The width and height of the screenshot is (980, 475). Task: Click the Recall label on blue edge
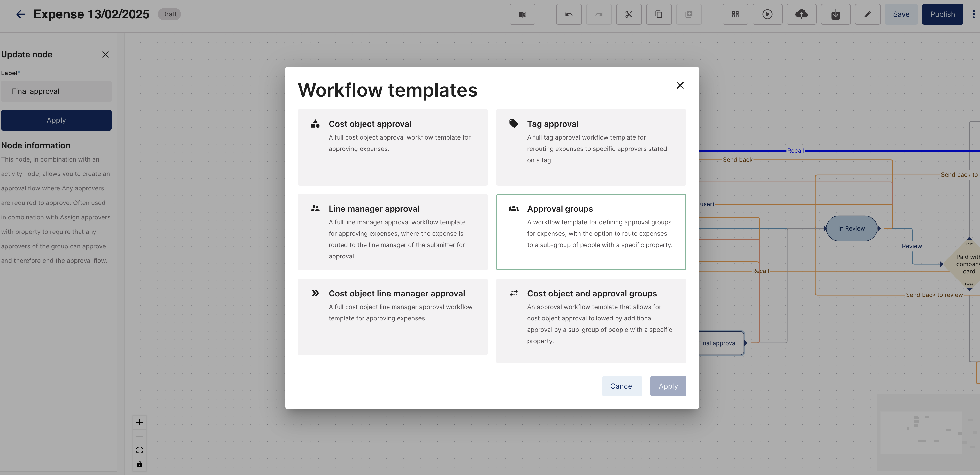pyautogui.click(x=795, y=151)
